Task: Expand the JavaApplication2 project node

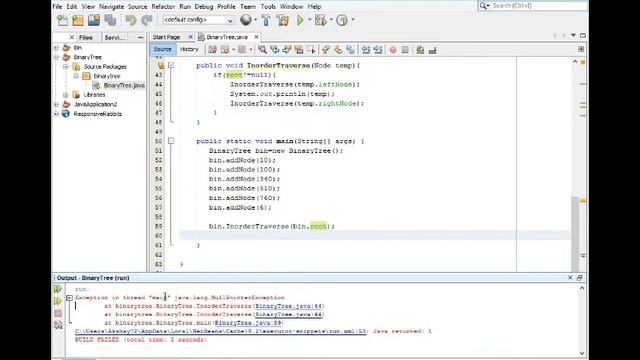Action: [56, 104]
